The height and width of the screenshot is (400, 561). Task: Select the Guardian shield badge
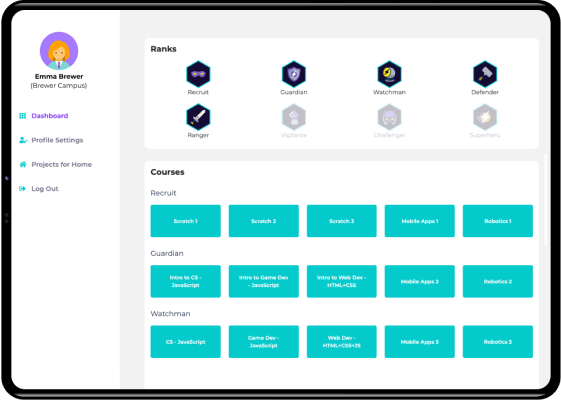pos(293,74)
